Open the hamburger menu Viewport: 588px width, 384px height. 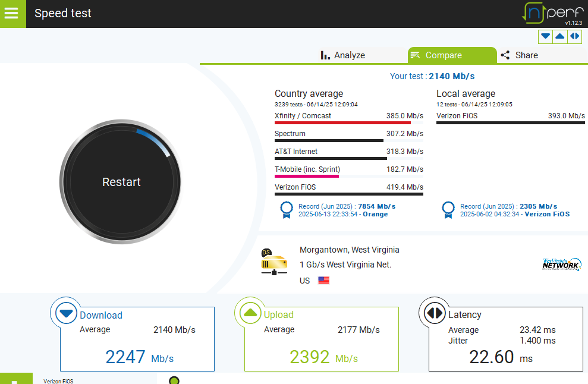tap(12, 14)
